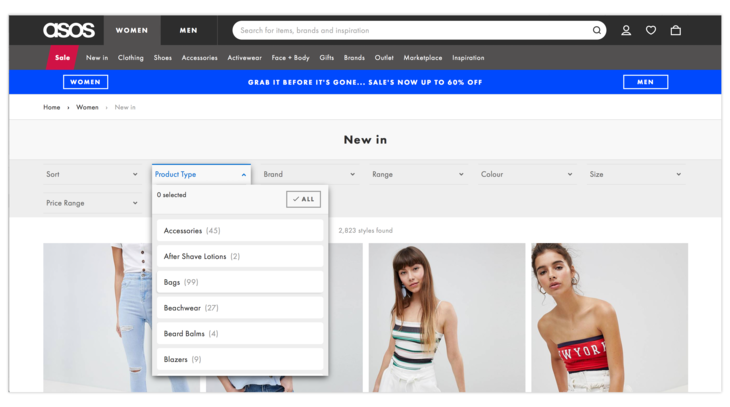Image resolution: width=730 pixels, height=407 pixels.
Task: Click the red Sale button
Action: (x=62, y=58)
